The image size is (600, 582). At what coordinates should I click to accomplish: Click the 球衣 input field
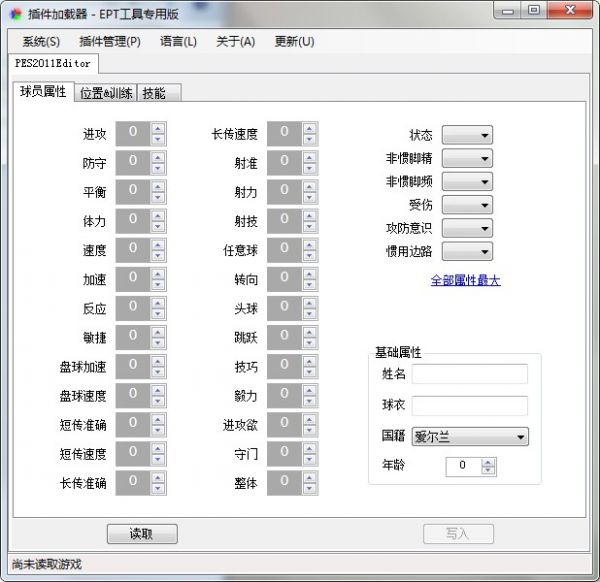tap(470, 406)
